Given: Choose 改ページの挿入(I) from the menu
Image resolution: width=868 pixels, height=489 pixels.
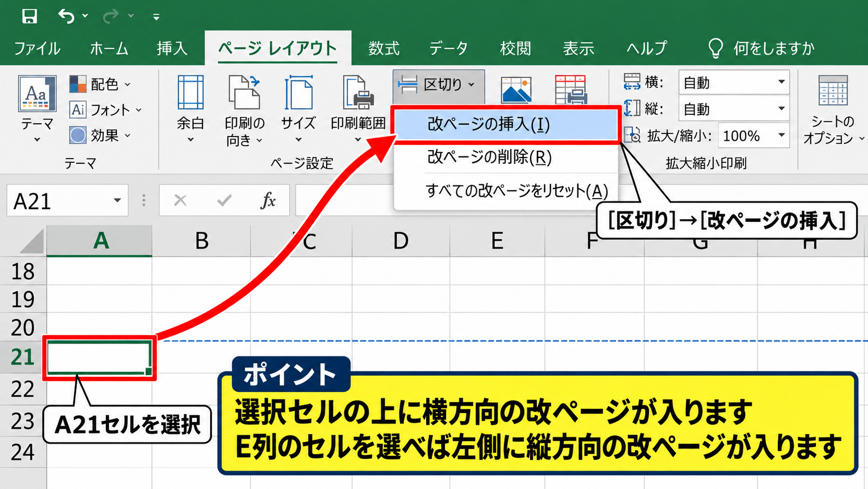Looking at the screenshot, I should coord(506,125).
